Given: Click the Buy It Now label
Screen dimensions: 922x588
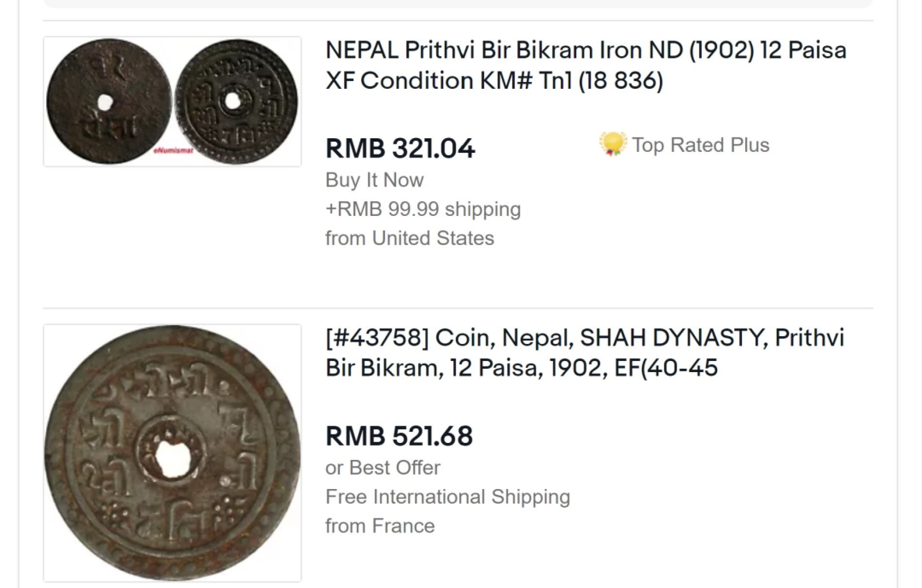Looking at the screenshot, I should point(374,180).
